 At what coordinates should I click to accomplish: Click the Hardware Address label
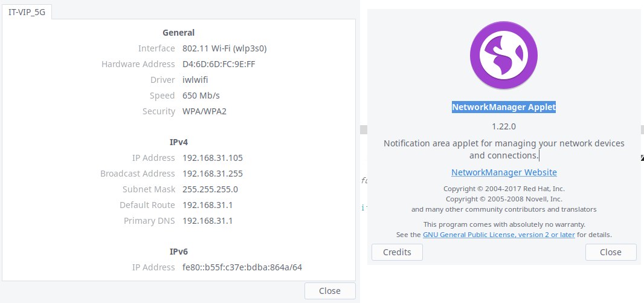[138, 64]
